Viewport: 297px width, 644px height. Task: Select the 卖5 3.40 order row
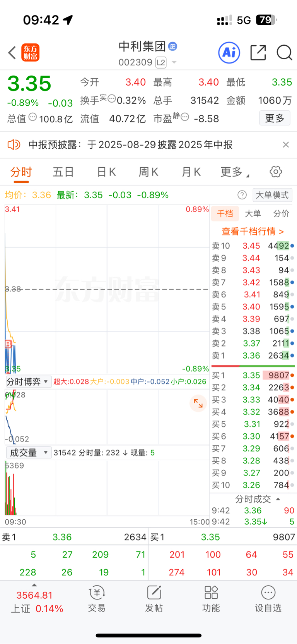pos(253,307)
